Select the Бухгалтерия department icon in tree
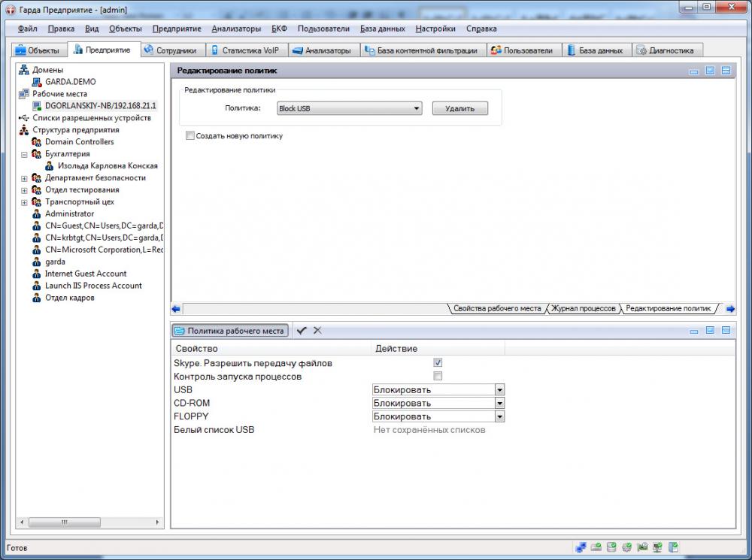The height and width of the screenshot is (560, 752). click(x=36, y=154)
